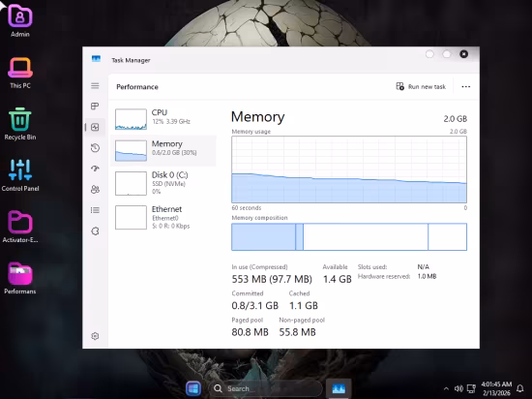Image resolution: width=532 pixels, height=399 pixels.
Task: Open the Details page icon
Action: 95,210
